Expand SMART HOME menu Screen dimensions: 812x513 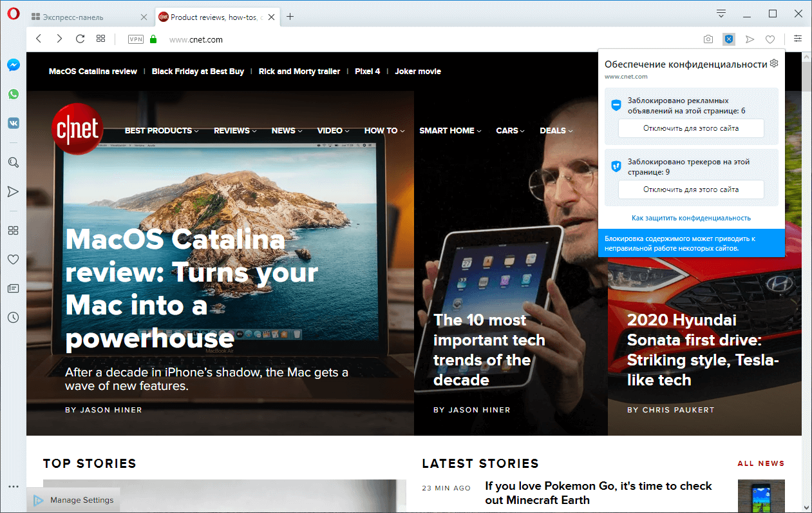451,130
